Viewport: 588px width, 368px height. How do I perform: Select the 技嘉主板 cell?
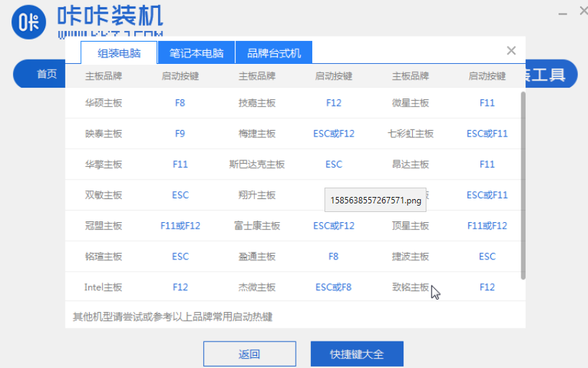pyautogui.click(x=257, y=103)
